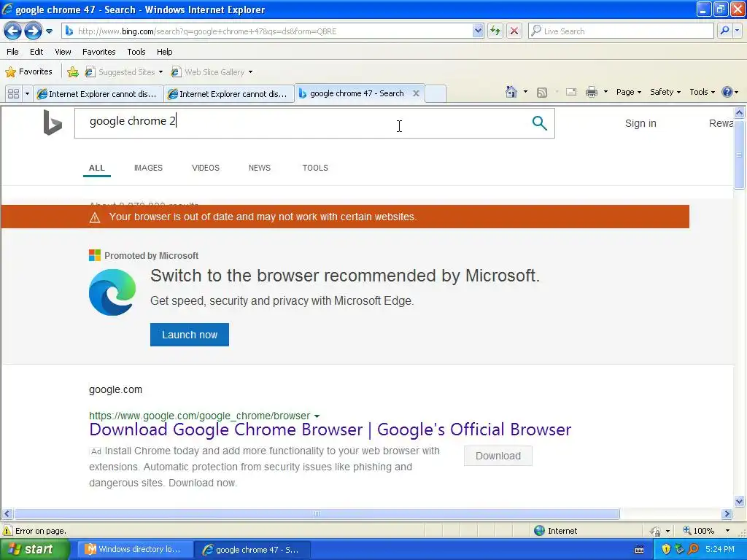Open Download Google Chrome Browser result link
Screen dimensions: 747x560
tap(330, 429)
